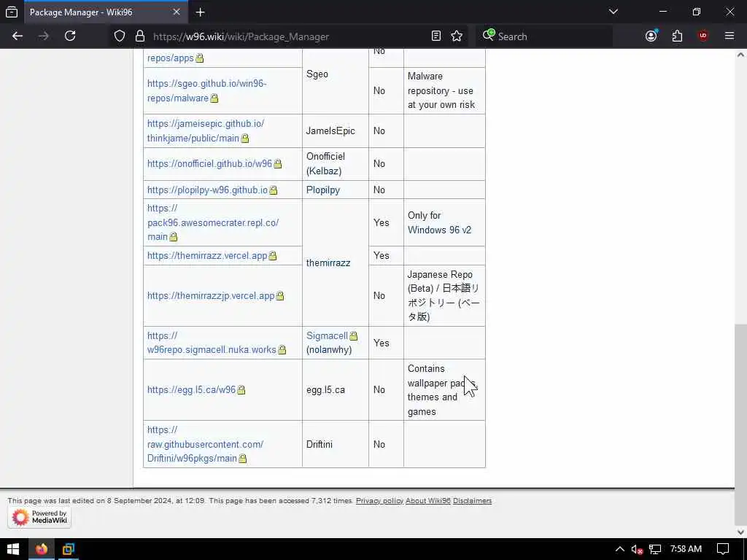Show hidden system tray icons
This screenshot has width=747, height=560.
(620, 549)
